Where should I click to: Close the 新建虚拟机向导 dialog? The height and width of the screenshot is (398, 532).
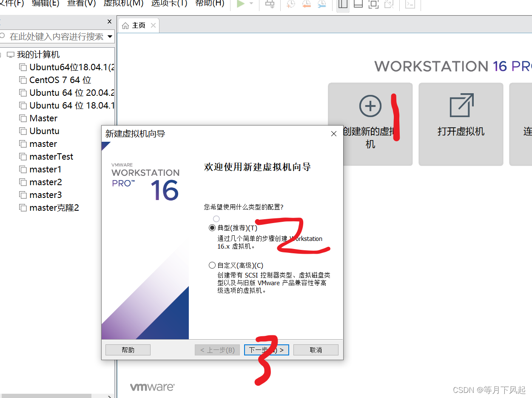tap(334, 134)
